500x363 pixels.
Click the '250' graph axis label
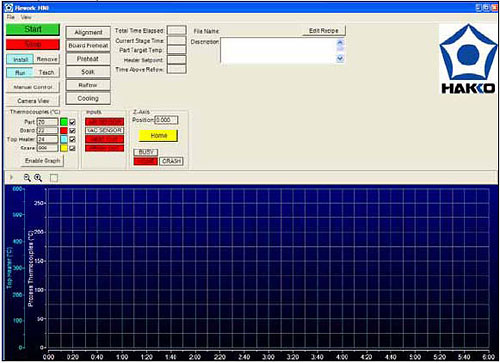(x=39, y=203)
